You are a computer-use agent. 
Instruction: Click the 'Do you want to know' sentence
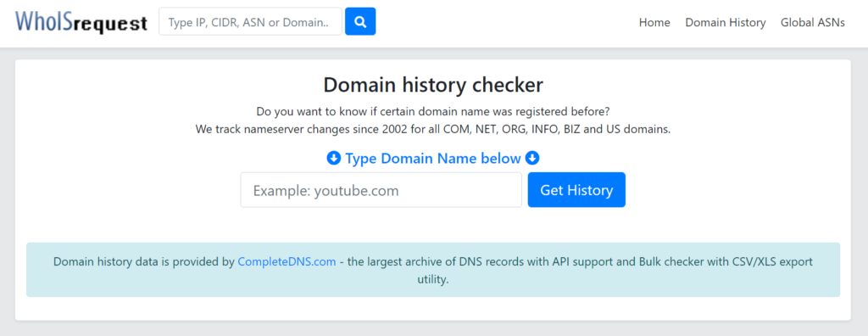433,111
